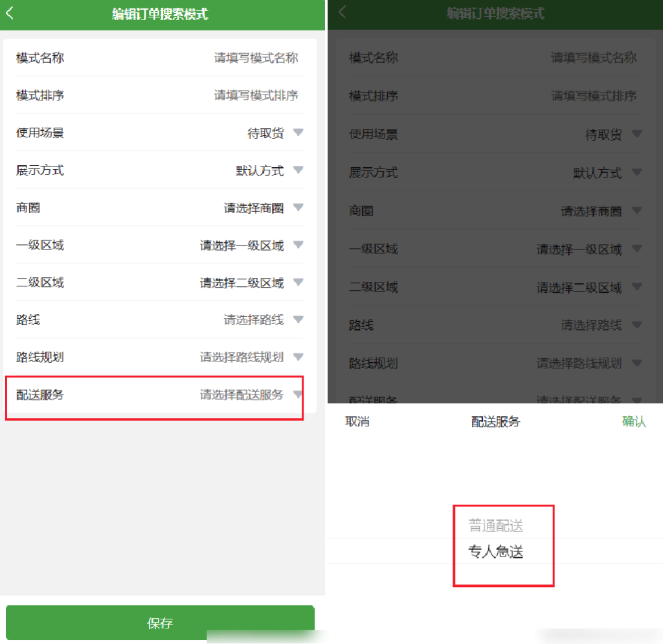This screenshot has height=644, width=663.
Task: Expand the 路线规划 dropdown arrow
Action: pos(298,356)
